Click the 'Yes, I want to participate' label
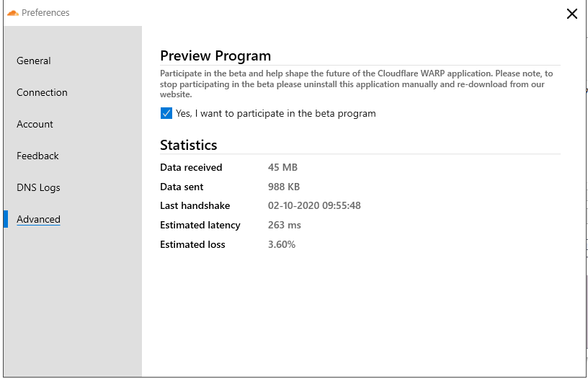 tap(275, 113)
